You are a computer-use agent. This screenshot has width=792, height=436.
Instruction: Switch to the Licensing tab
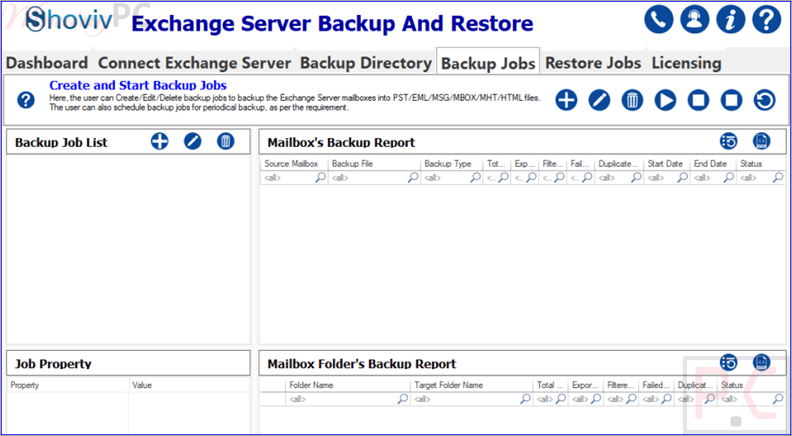click(686, 63)
